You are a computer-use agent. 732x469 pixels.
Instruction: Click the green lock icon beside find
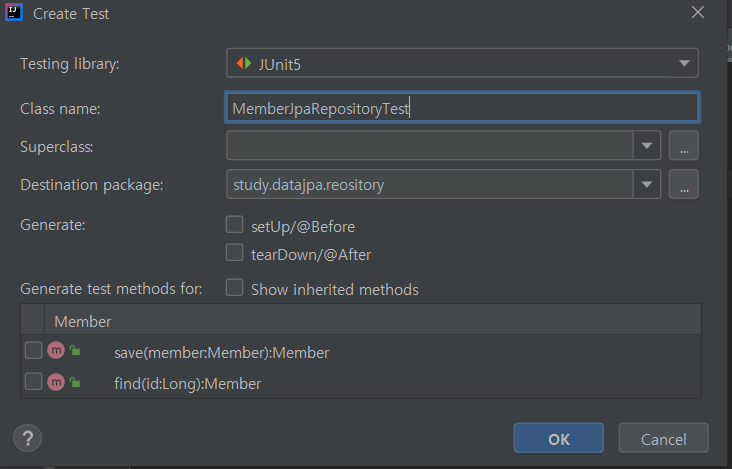(x=75, y=382)
